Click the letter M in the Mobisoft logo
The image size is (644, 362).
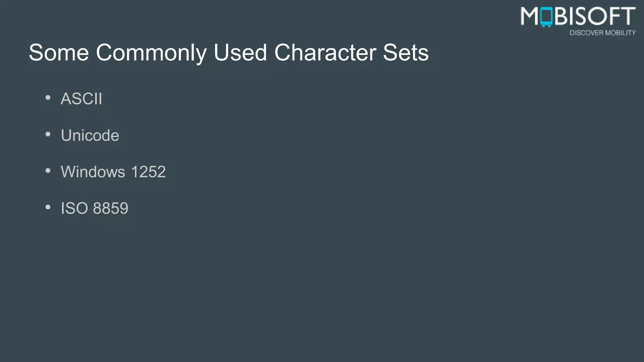click(x=530, y=16)
